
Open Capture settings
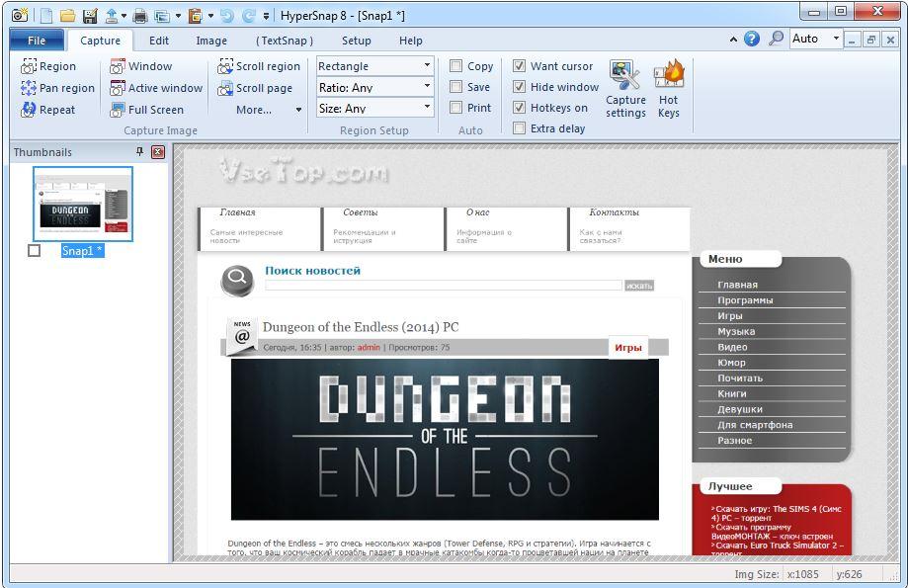pos(625,89)
